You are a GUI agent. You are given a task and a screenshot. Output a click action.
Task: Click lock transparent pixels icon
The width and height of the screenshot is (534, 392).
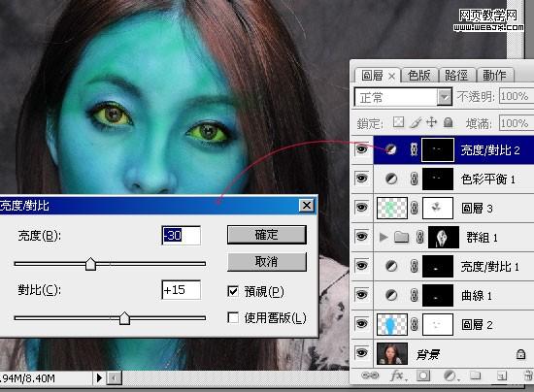[398, 122]
